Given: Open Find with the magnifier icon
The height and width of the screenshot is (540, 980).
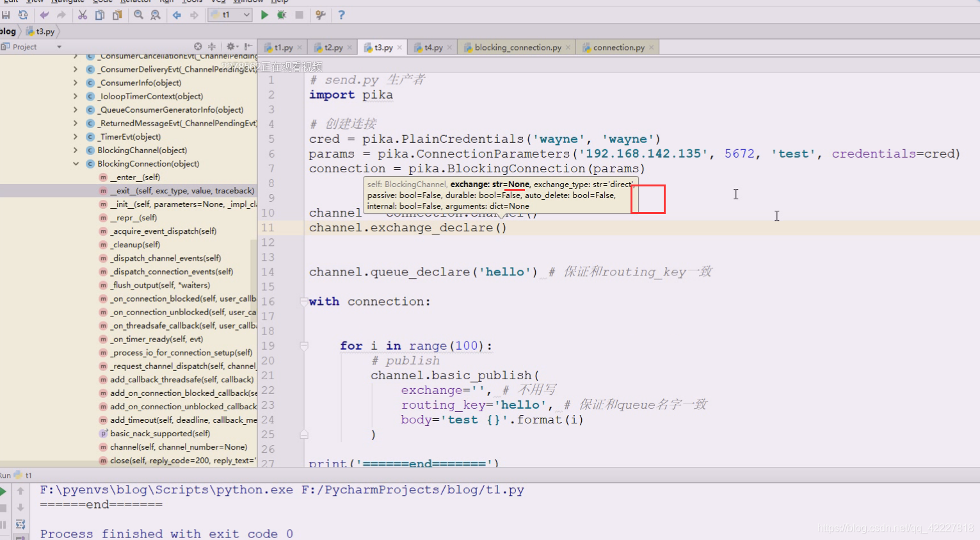Looking at the screenshot, I should (x=138, y=15).
